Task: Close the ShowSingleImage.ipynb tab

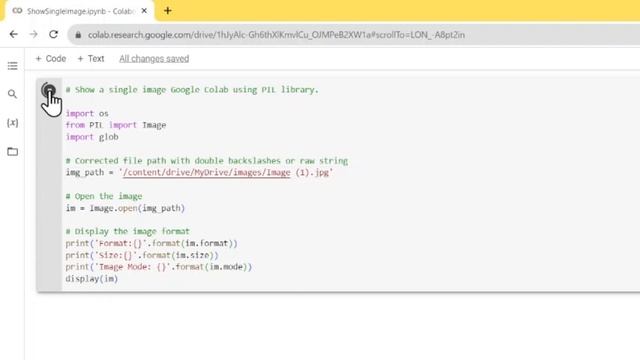Action: point(144,11)
